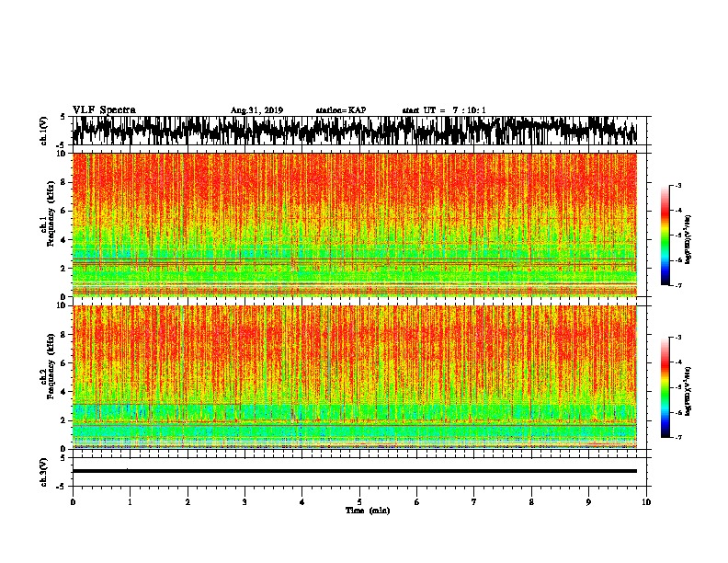Click time axis tick label "3"

[x=245, y=502]
